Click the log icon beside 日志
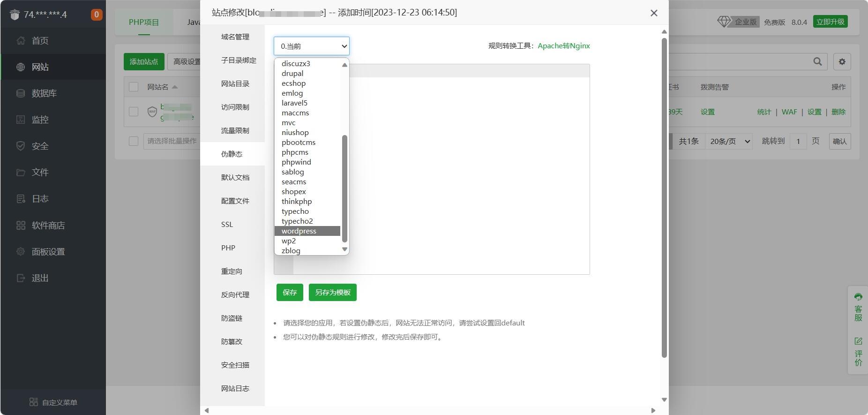 21,199
